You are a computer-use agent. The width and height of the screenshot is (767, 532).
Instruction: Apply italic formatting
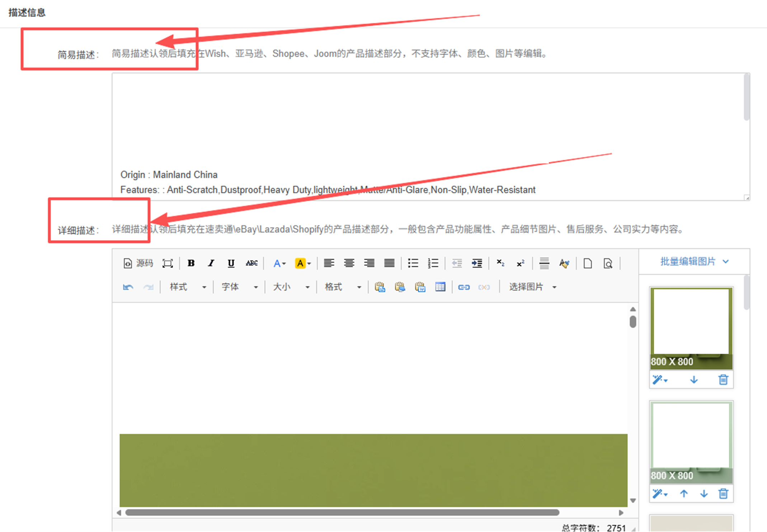click(211, 263)
